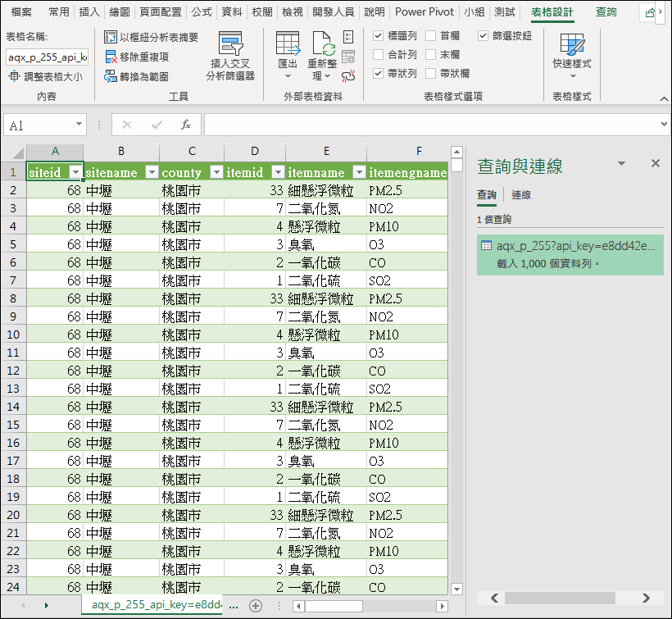Click the 表格名稱 table name input field
This screenshot has width=672, height=619.
coord(48,57)
